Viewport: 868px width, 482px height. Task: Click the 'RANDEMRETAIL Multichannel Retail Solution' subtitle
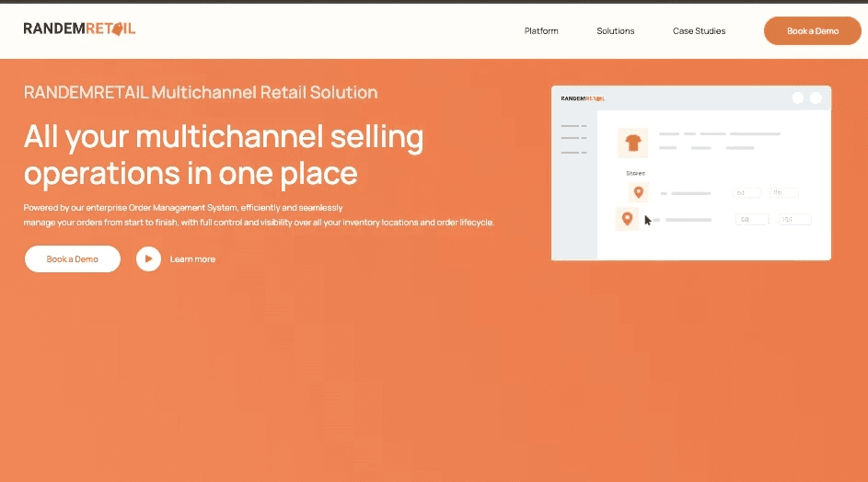point(201,92)
